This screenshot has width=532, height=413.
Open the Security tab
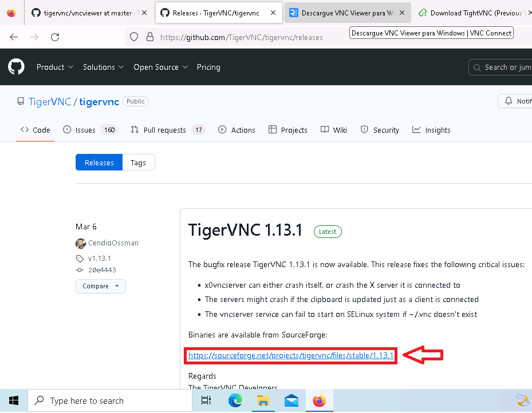click(x=380, y=130)
